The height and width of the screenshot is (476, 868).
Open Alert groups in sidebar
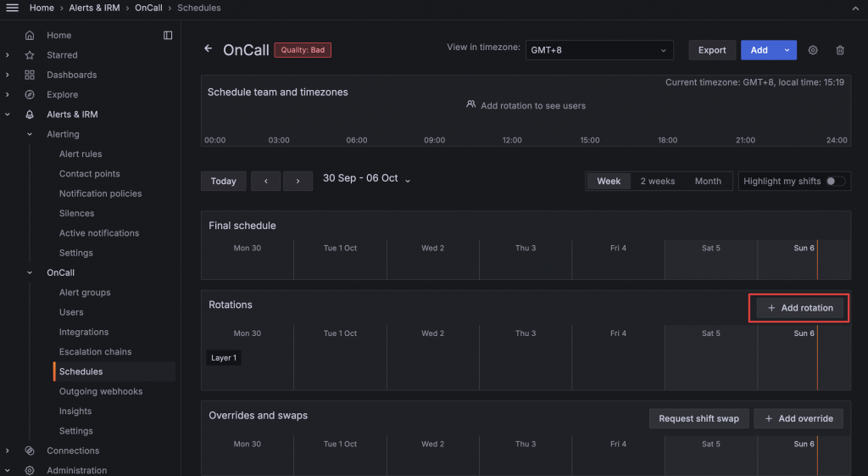point(85,293)
